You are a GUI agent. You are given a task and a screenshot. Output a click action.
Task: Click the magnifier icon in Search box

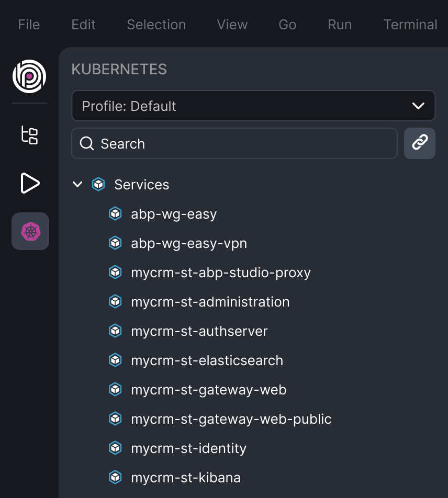pos(86,143)
